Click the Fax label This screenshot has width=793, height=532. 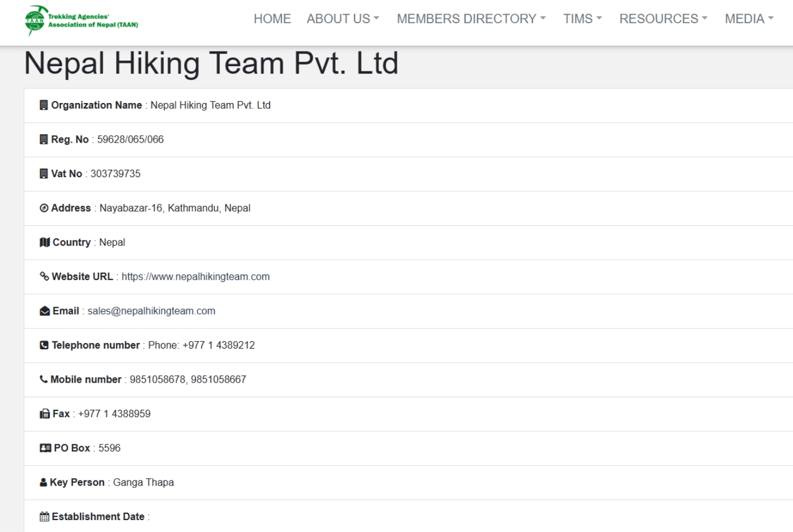click(61, 414)
